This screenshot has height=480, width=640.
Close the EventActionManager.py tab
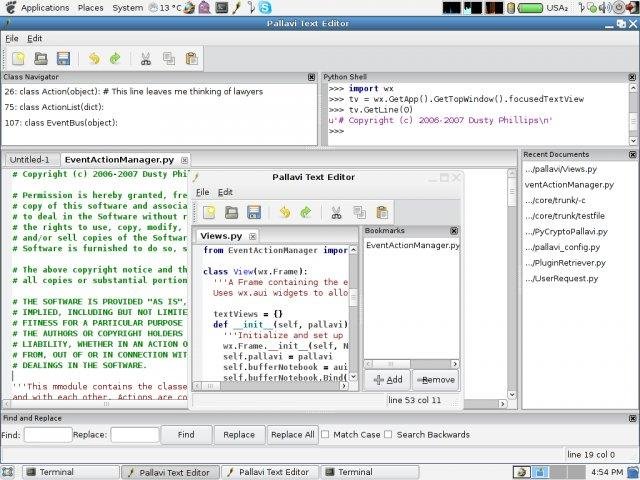(x=184, y=160)
